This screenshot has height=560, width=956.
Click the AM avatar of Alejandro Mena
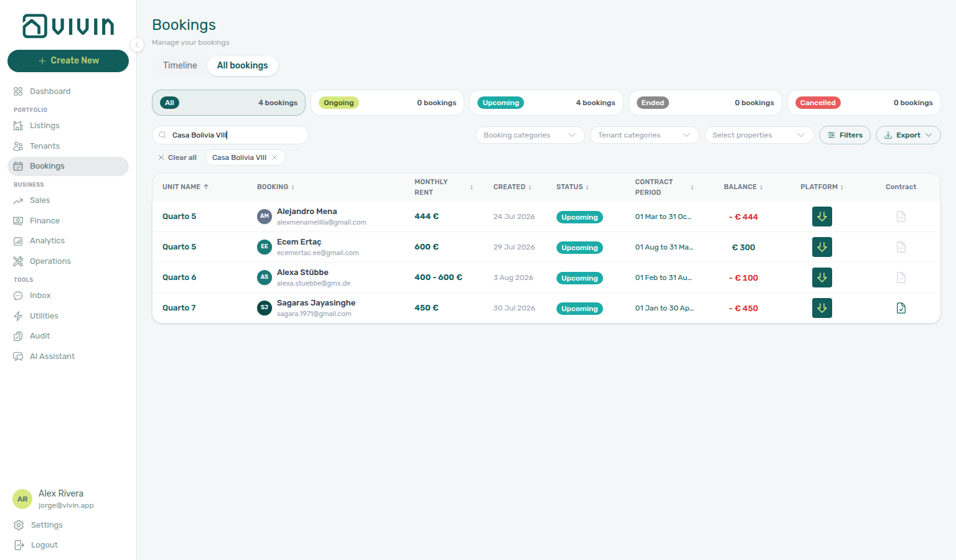tap(265, 217)
